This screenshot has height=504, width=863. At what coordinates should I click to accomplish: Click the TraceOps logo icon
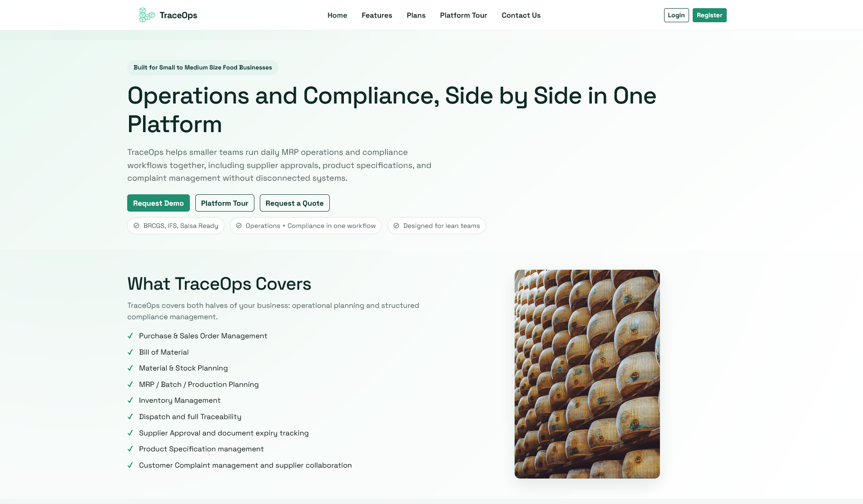click(x=146, y=15)
